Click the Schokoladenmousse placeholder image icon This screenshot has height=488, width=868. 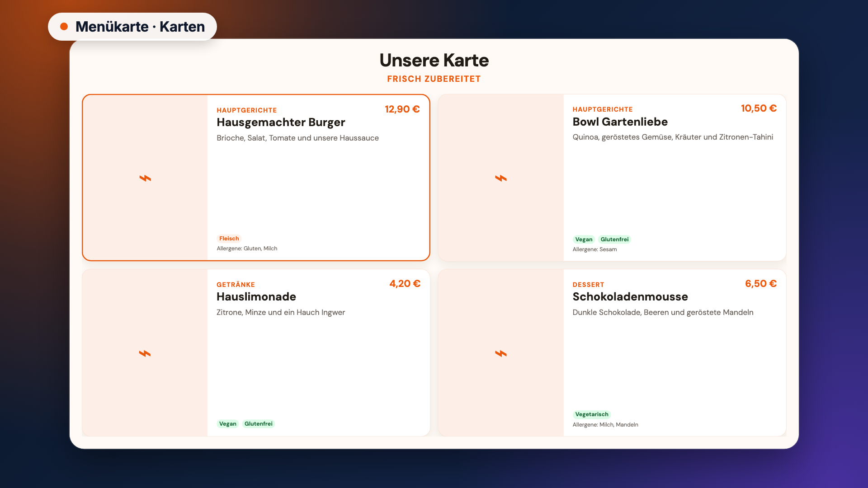tap(501, 353)
